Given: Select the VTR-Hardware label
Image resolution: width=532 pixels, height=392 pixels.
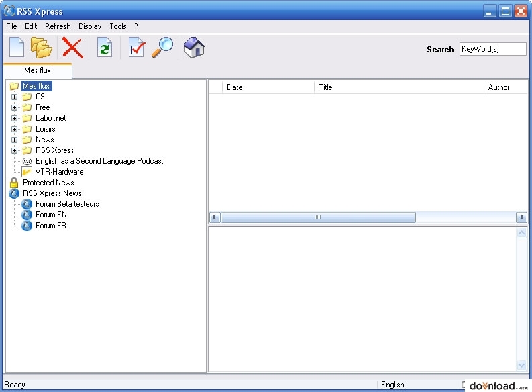Looking at the screenshot, I should point(60,172).
